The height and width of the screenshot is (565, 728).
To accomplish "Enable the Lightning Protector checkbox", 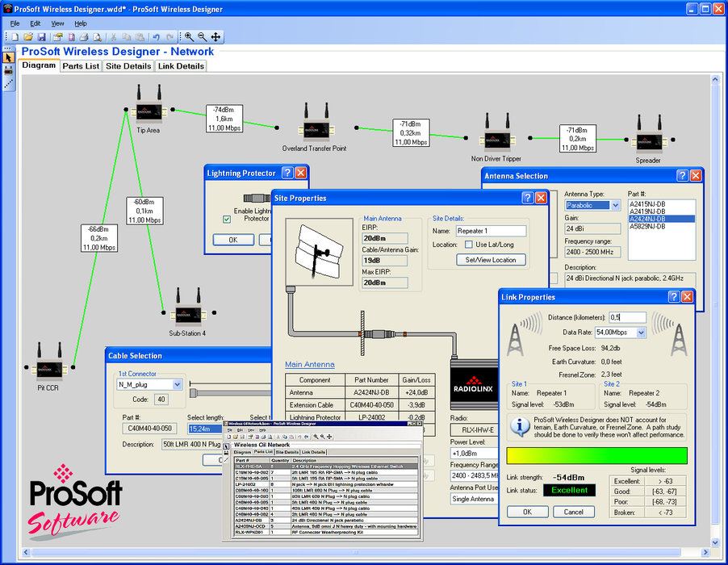I will (226, 220).
